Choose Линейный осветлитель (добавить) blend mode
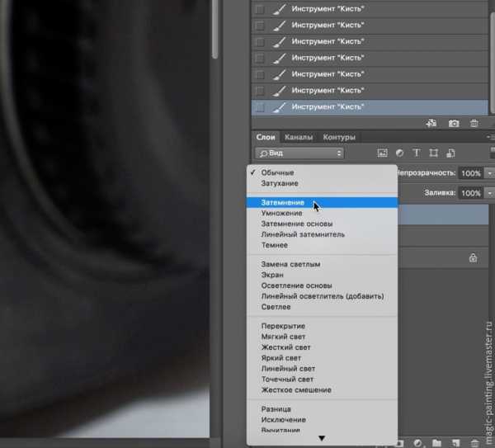 point(322,296)
